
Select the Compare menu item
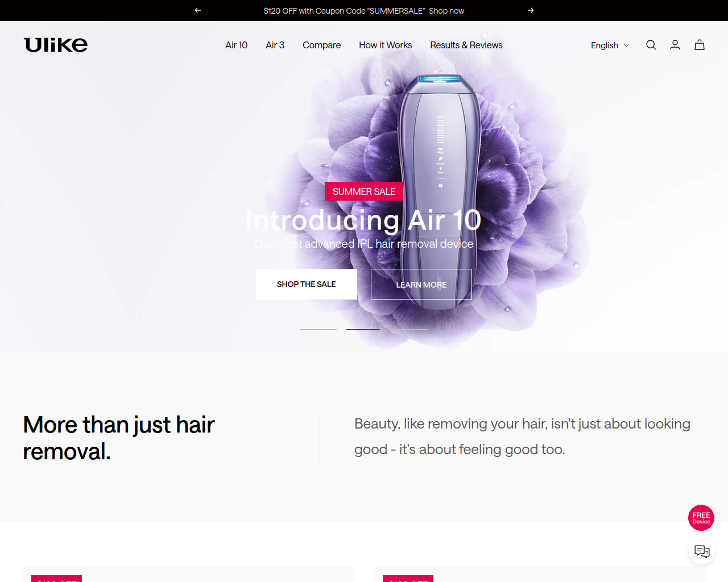click(x=321, y=45)
